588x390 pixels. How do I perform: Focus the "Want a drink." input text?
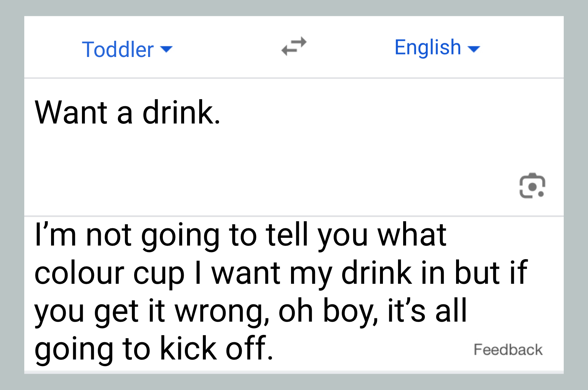coord(128,112)
